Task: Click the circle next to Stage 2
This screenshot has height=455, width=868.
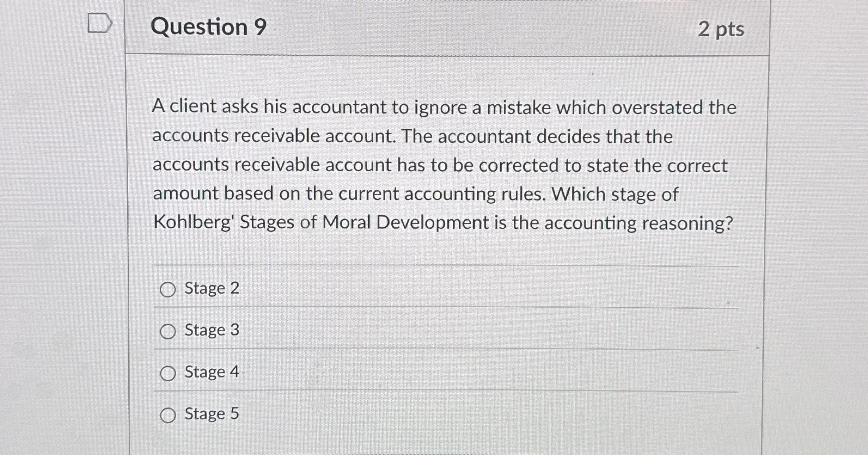Action: point(168,289)
